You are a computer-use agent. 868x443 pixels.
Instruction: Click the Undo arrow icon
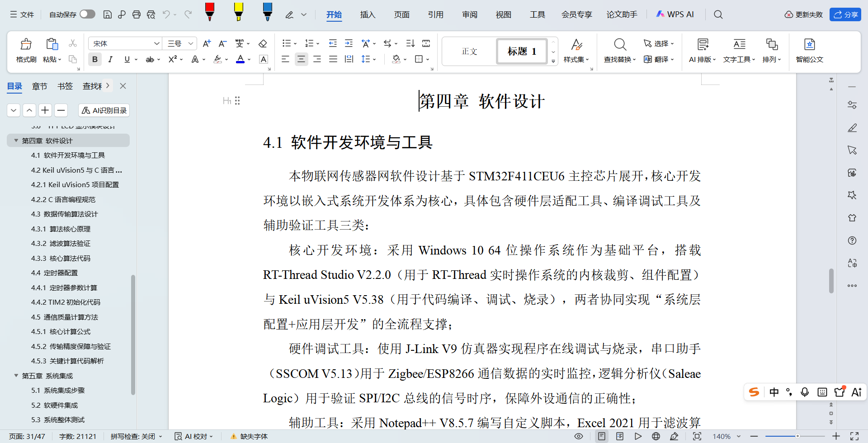(x=166, y=14)
